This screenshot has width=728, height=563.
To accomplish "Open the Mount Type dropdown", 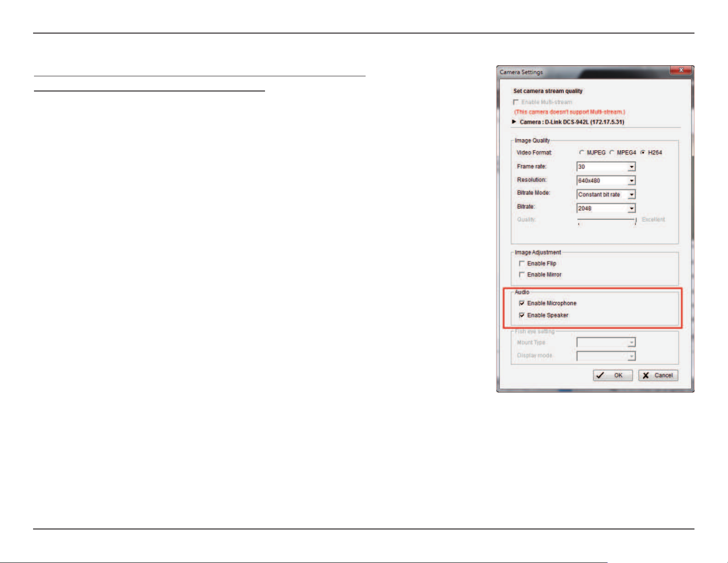I will (x=632, y=342).
